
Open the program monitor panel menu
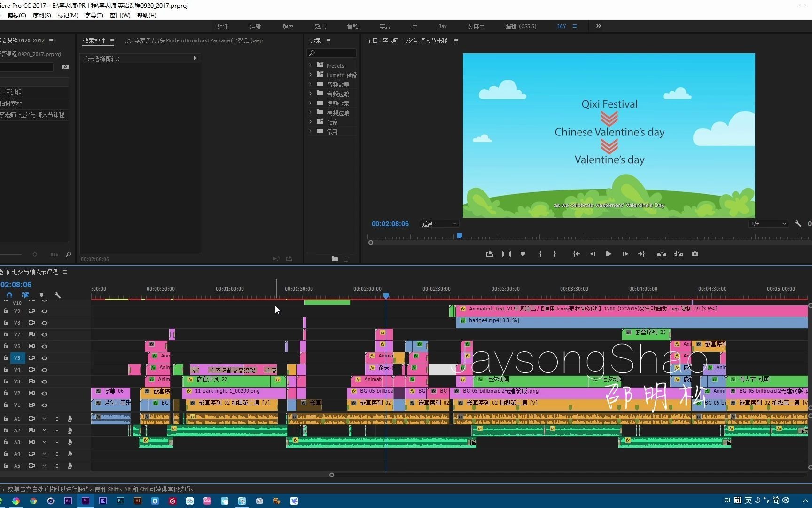(x=456, y=41)
